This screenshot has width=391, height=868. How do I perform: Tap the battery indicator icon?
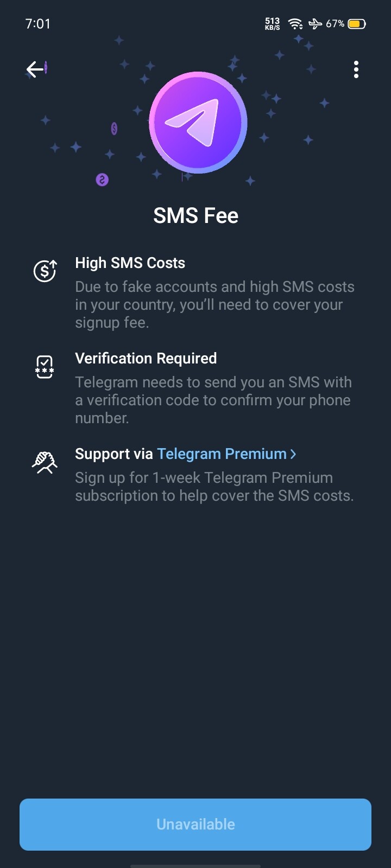(x=357, y=24)
